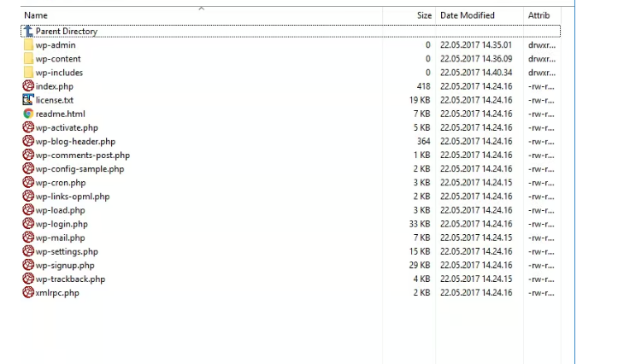Select the xmlrpc.php file name
Viewport: 618px width, 364px height.
tap(57, 293)
